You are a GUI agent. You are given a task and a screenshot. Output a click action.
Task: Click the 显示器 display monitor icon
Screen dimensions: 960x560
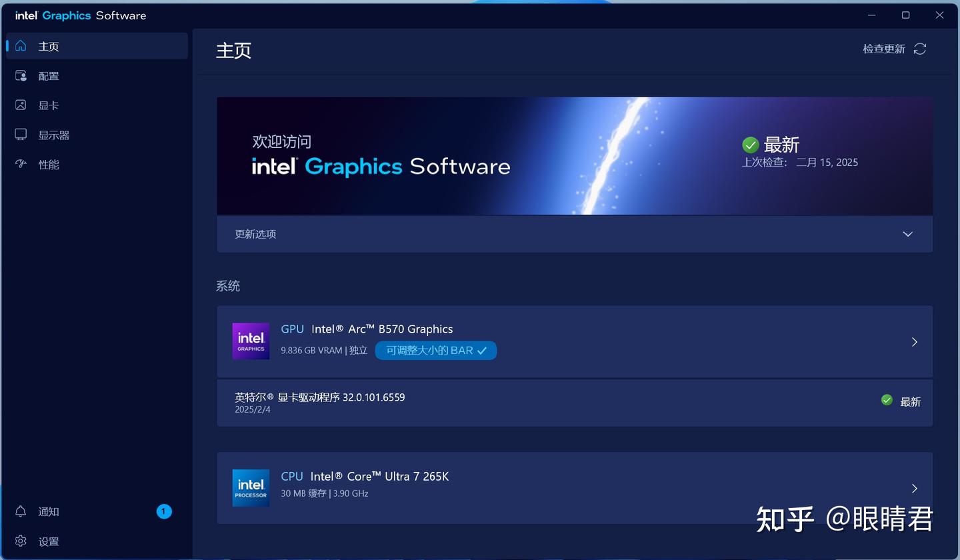(x=22, y=134)
